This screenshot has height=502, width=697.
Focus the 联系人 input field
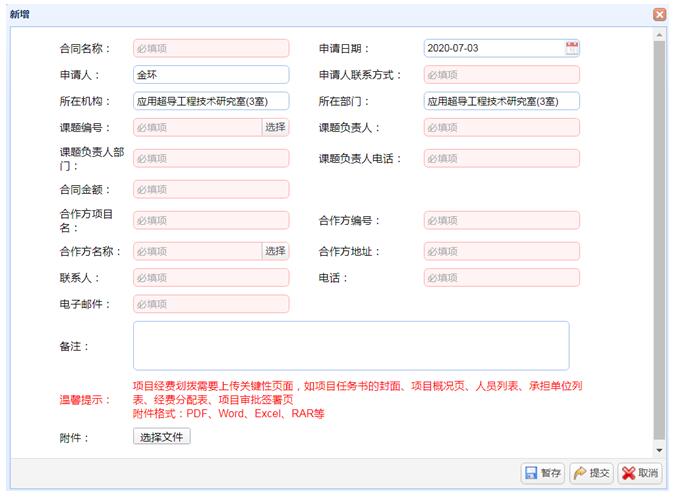click(x=211, y=277)
